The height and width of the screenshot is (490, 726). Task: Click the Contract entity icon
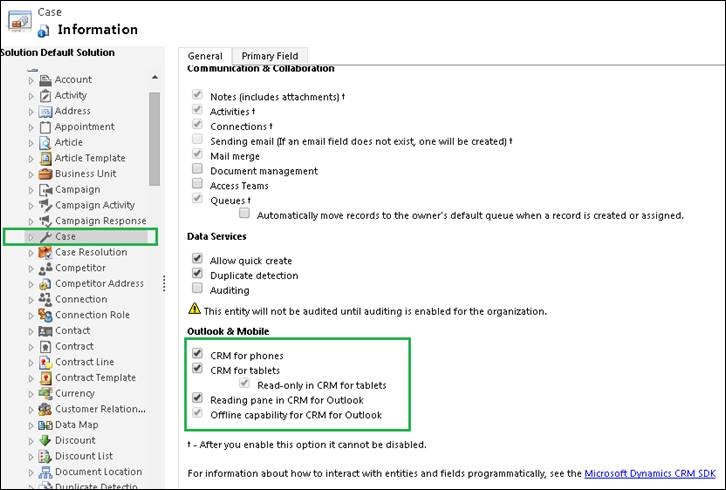pos(45,347)
